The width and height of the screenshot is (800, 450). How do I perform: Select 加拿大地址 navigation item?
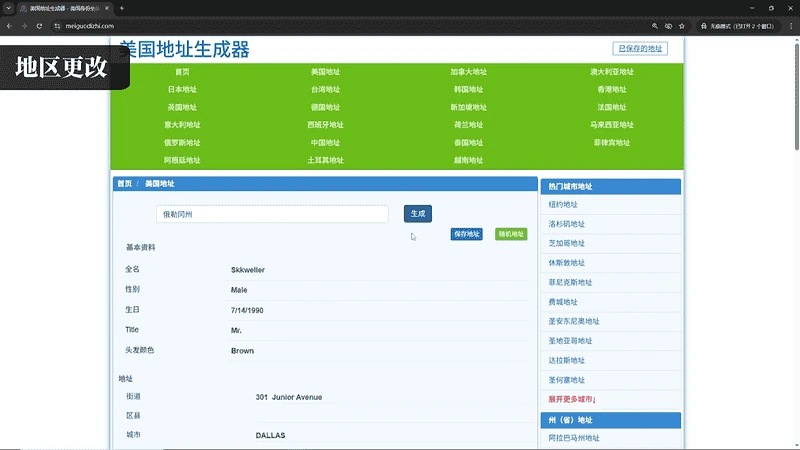pyautogui.click(x=468, y=72)
